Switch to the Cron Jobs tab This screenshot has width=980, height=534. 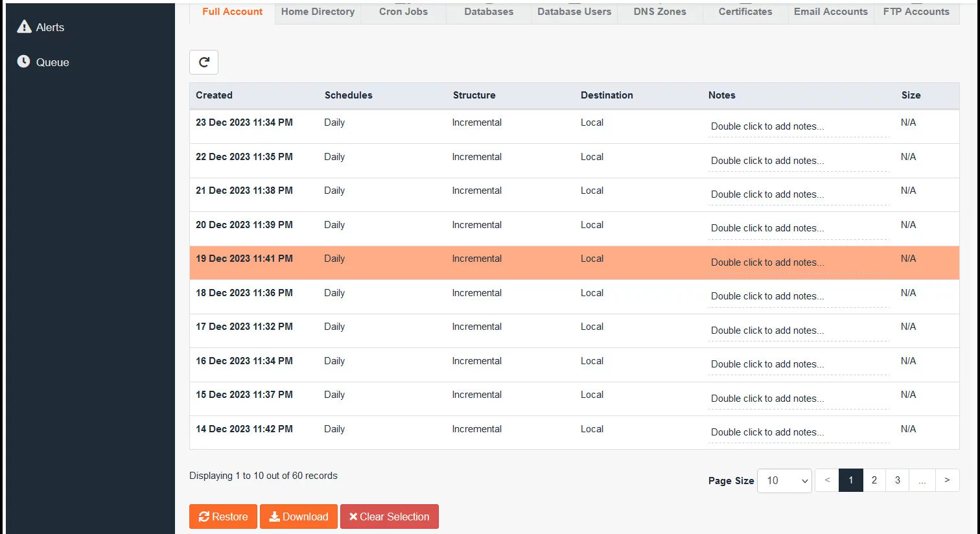(x=404, y=11)
